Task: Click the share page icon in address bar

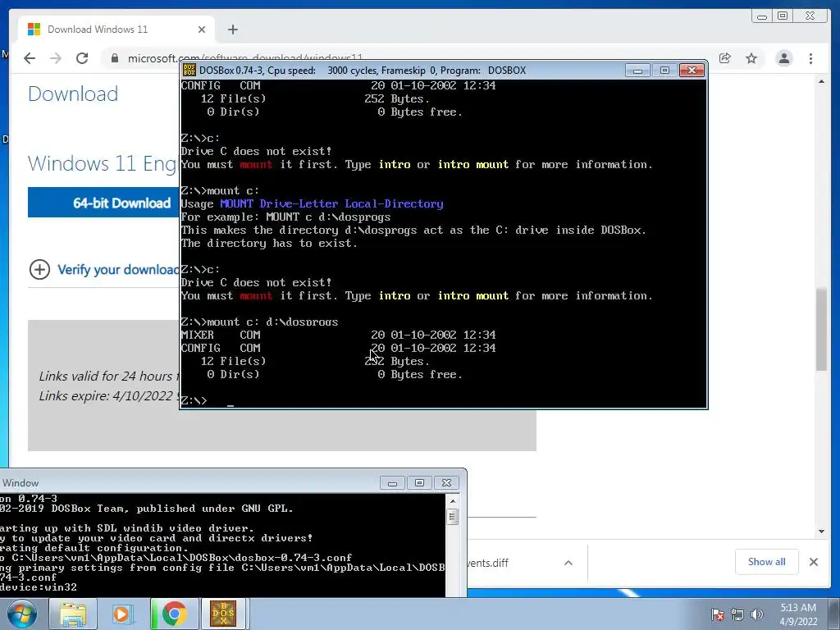Action: click(725, 58)
